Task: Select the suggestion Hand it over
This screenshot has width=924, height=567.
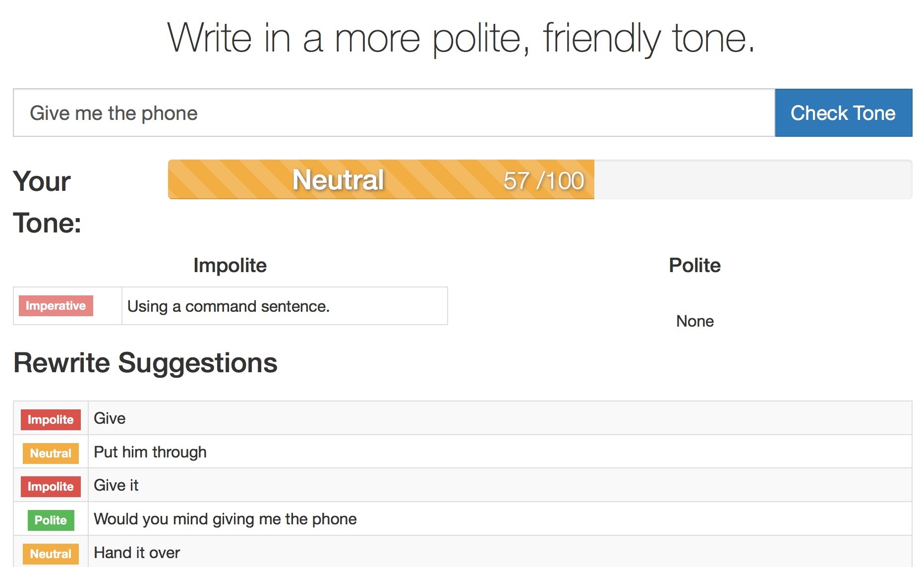Action: pos(136,553)
